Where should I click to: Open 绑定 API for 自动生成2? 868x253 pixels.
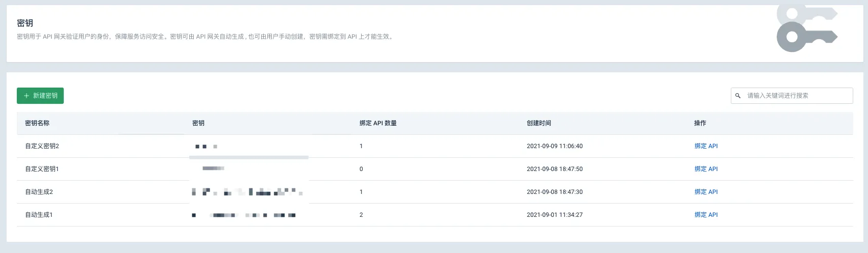[706, 192]
